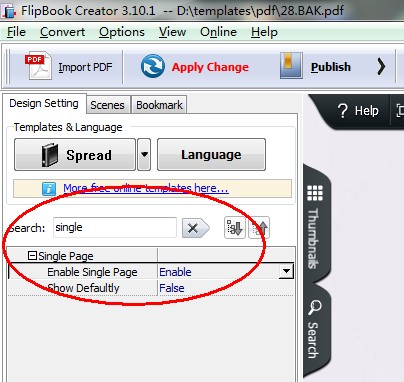Click the blue info icon beside templates link
404x382 pixels.
coord(49,189)
